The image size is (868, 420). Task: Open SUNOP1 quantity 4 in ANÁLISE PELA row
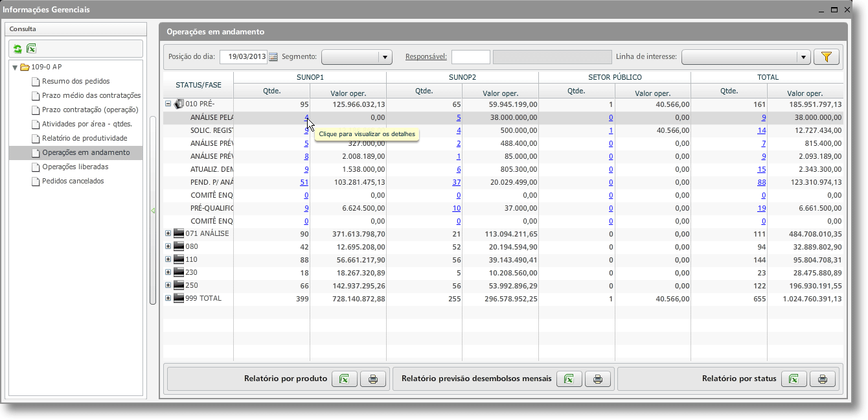(306, 117)
